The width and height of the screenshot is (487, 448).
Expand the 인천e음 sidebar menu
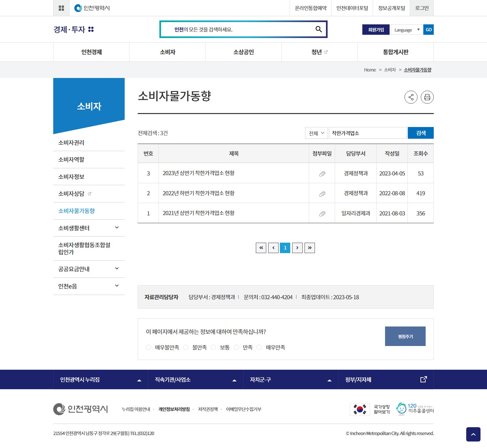(x=117, y=286)
